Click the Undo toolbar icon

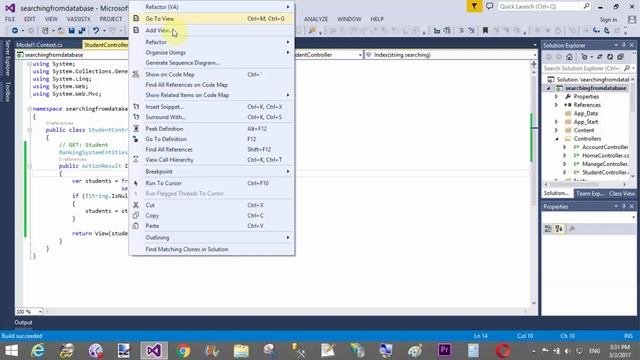(96, 31)
